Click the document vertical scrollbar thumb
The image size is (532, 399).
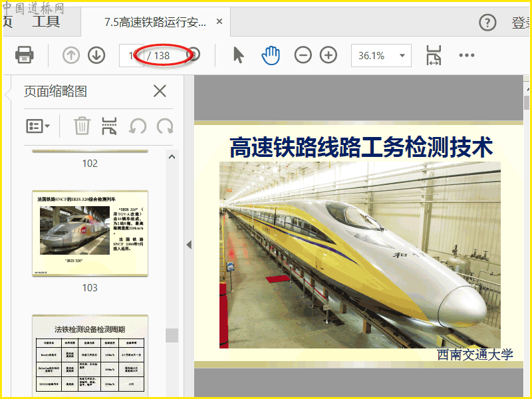point(527,102)
